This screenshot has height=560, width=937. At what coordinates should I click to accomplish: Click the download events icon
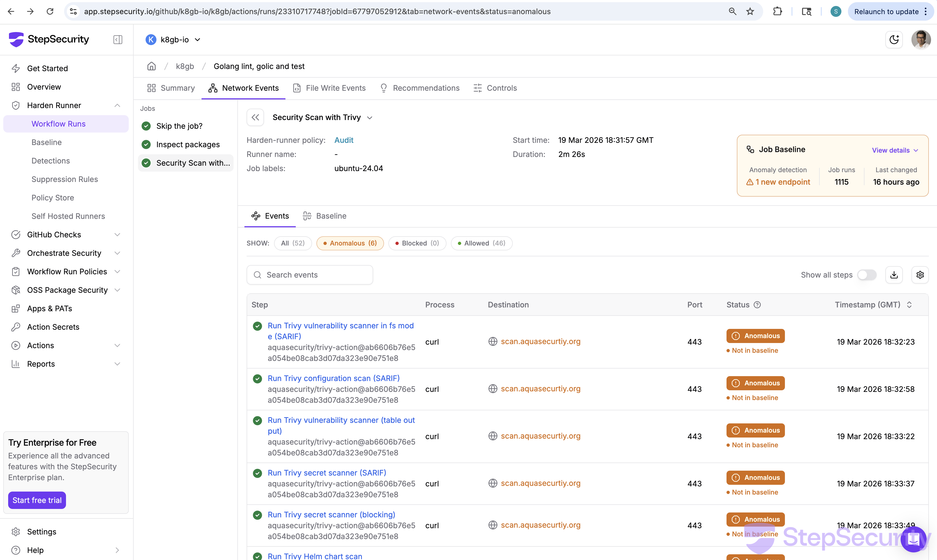(894, 275)
